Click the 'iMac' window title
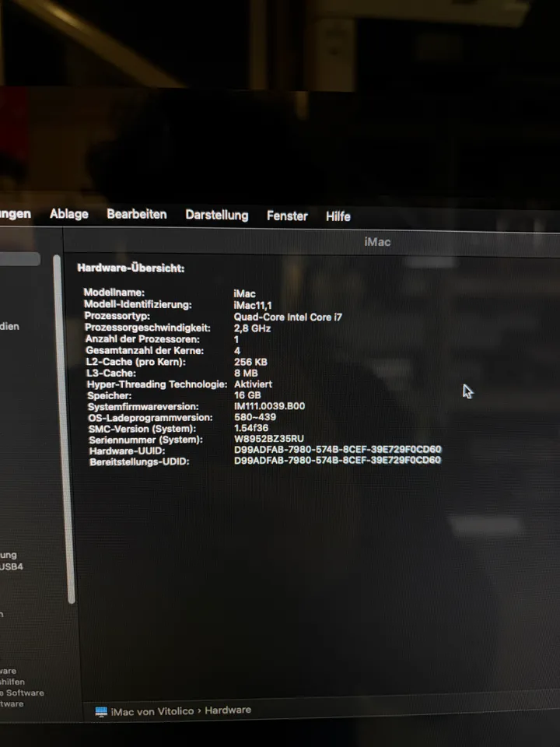This screenshot has height=747, width=560. 377,242
